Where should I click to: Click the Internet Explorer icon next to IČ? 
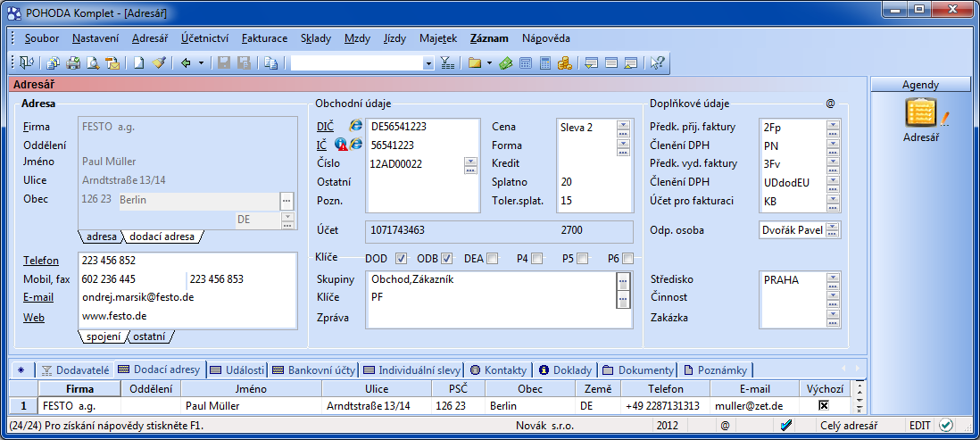[x=356, y=145]
